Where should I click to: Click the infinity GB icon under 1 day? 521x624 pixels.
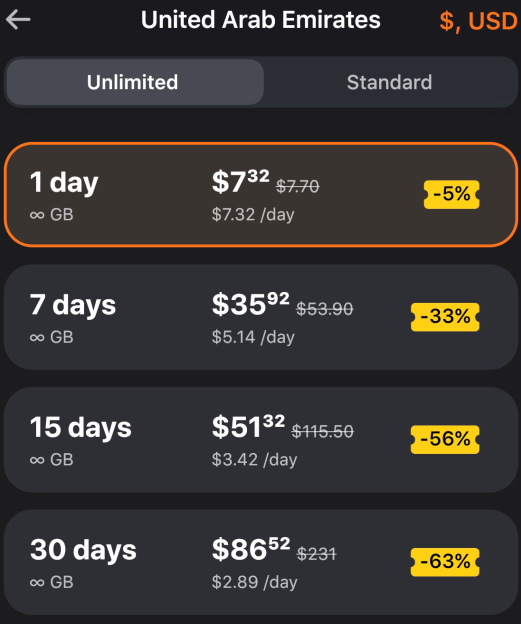[37, 215]
